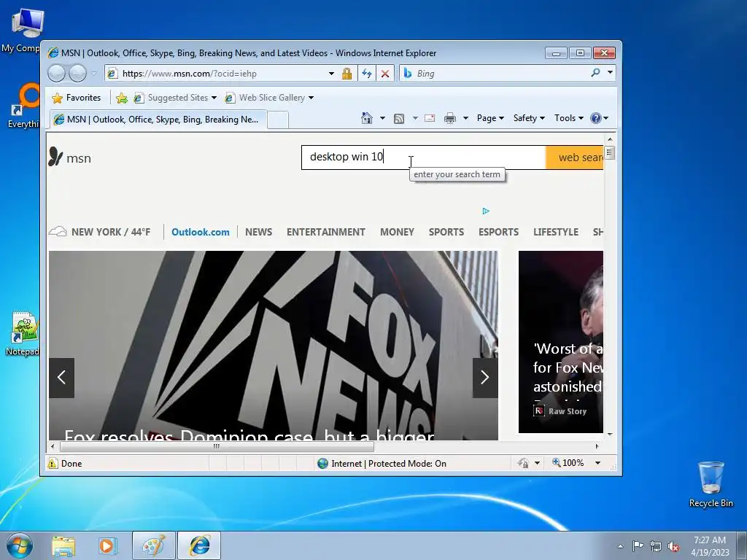Click the msn logo
The height and width of the screenshot is (560, 747).
click(69, 157)
